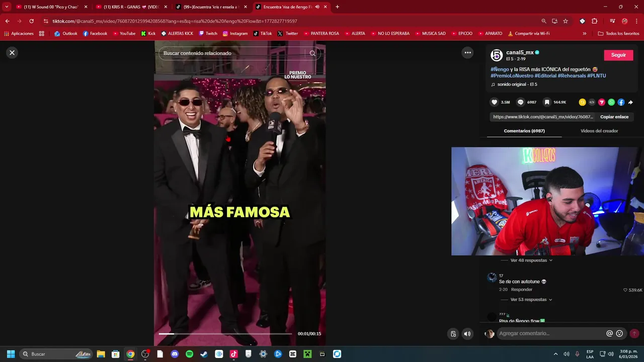Open the Twitch bookmark
Viewport: 644px width, 362px height.
(208, 34)
